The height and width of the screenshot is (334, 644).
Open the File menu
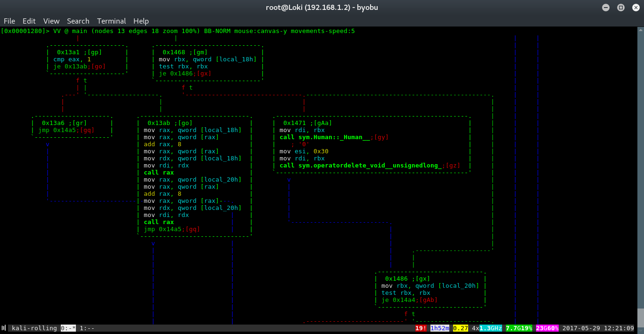(x=9, y=21)
